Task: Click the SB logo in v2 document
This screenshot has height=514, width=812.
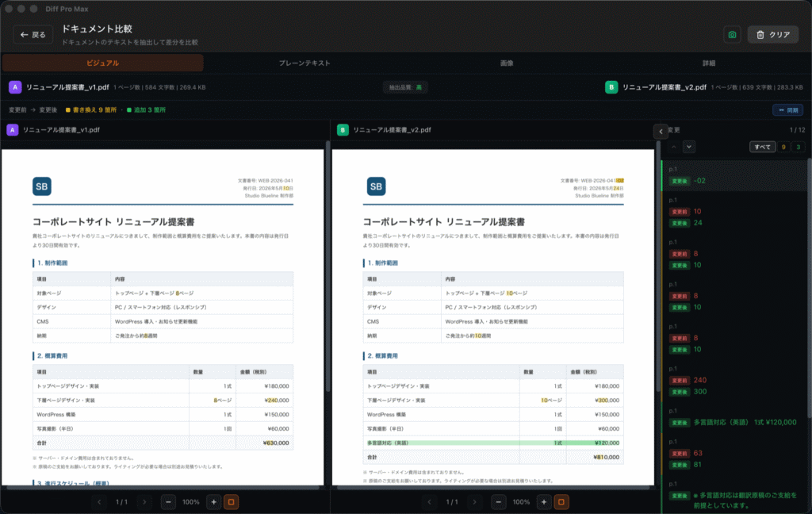Action: pyautogui.click(x=376, y=186)
